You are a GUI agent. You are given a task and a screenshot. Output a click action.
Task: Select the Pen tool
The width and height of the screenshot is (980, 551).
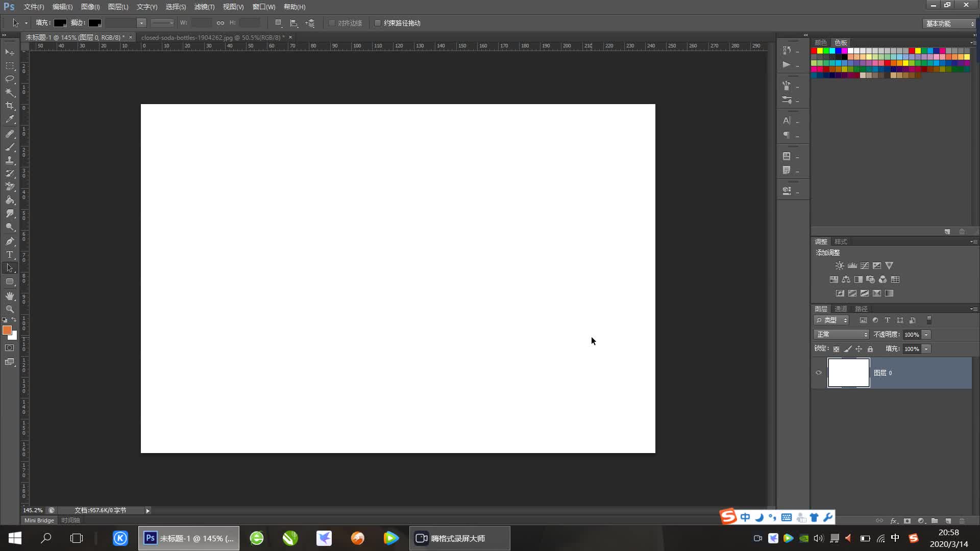click(10, 241)
